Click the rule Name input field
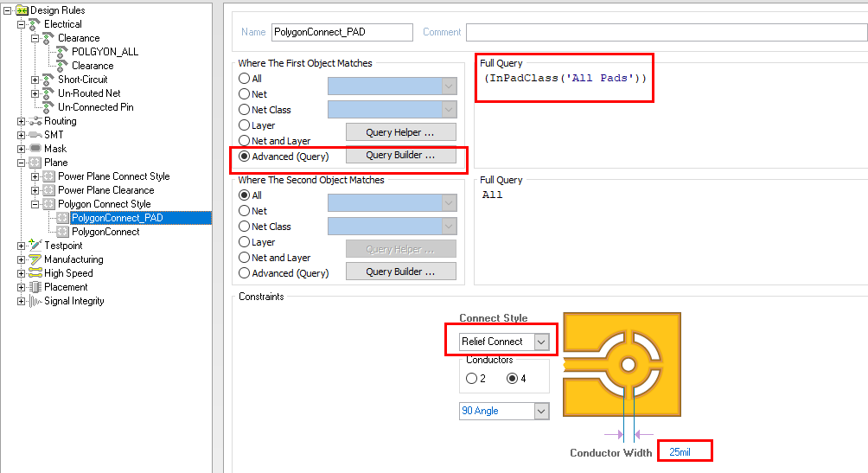 [341, 32]
